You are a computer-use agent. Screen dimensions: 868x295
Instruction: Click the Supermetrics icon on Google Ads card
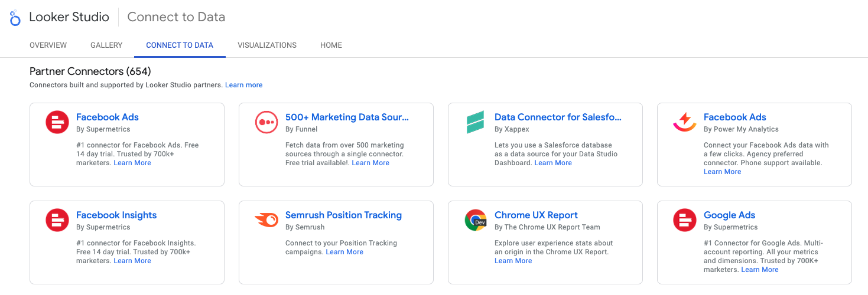click(x=685, y=221)
